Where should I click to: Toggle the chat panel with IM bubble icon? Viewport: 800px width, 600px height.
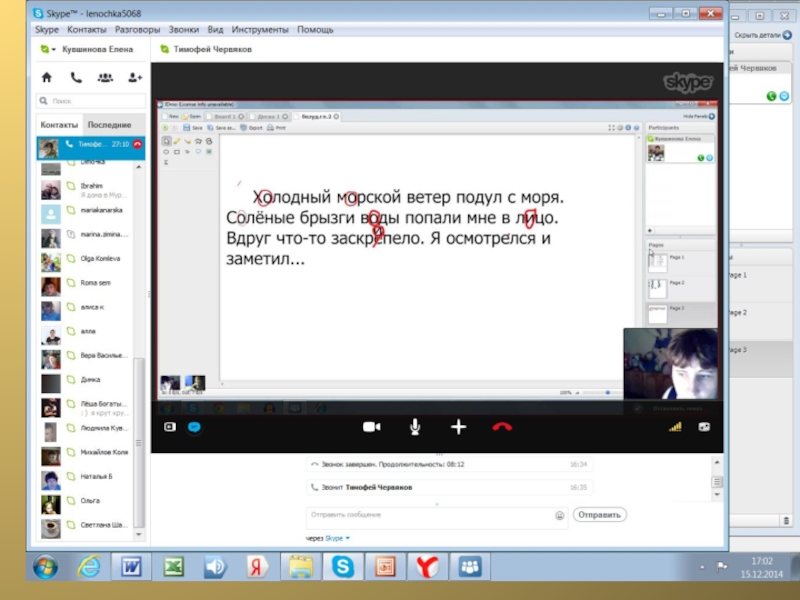[x=195, y=427]
